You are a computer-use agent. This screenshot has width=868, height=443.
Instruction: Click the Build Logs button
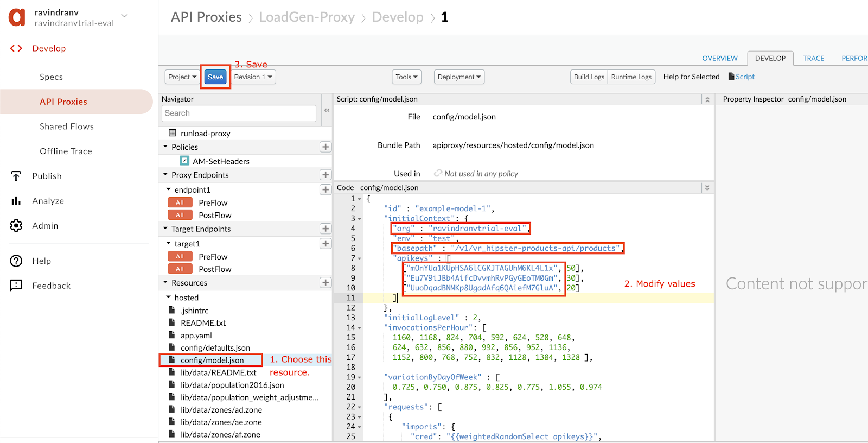pyautogui.click(x=589, y=77)
